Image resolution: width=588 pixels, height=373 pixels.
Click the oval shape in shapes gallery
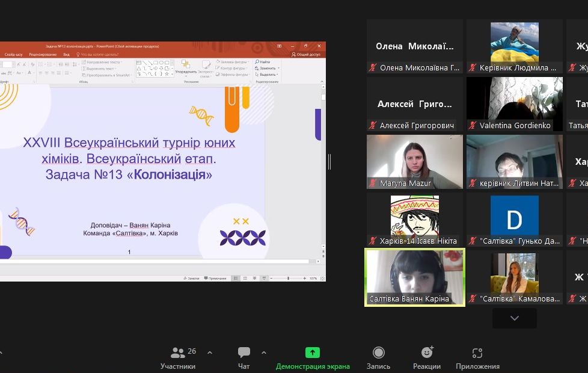coord(161,63)
